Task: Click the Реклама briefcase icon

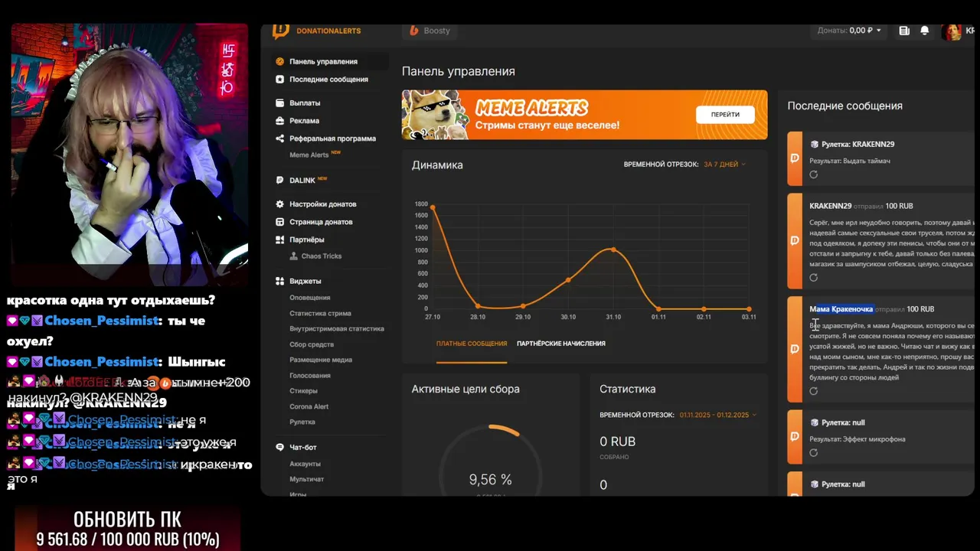Action: click(280, 120)
